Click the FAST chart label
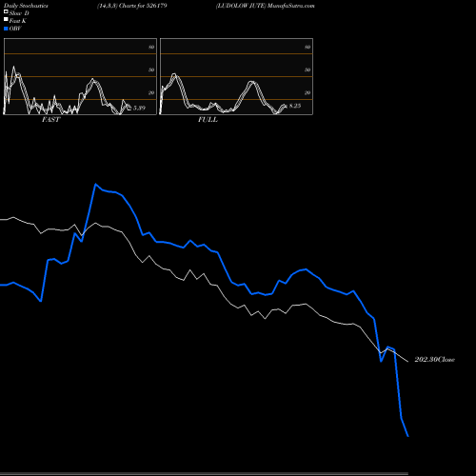The height and width of the screenshot is (476, 476). [50, 119]
